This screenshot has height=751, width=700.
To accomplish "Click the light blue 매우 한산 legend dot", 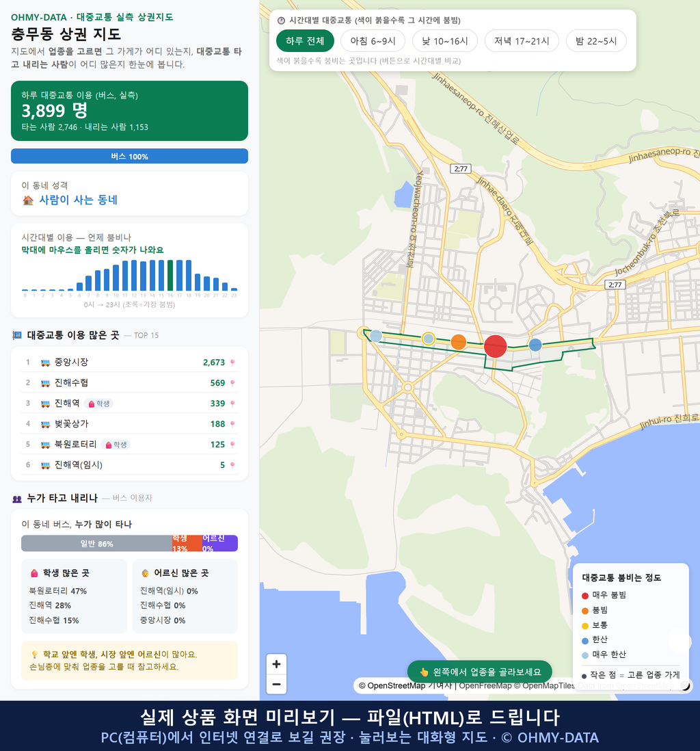I will pyautogui.click(x=584, y=655).
